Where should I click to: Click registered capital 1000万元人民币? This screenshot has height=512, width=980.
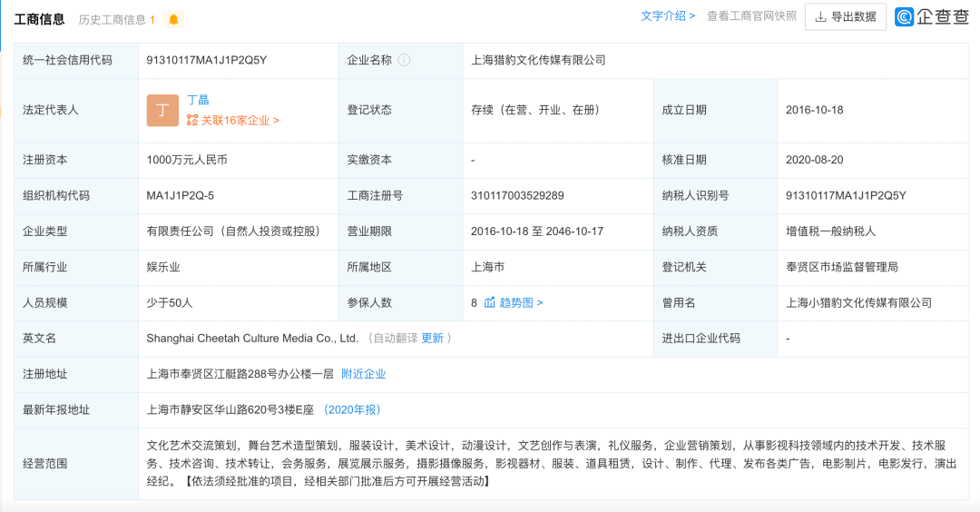pos(187,160)
